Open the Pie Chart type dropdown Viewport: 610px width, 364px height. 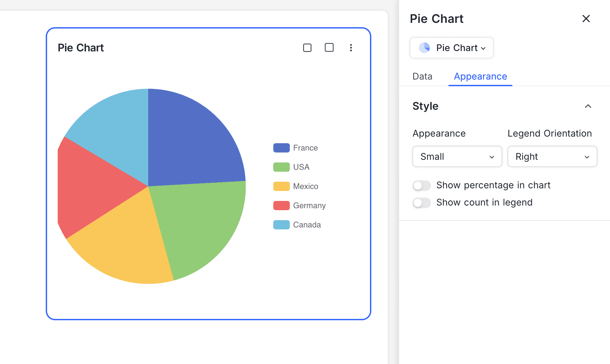click(x=452, y=48)
